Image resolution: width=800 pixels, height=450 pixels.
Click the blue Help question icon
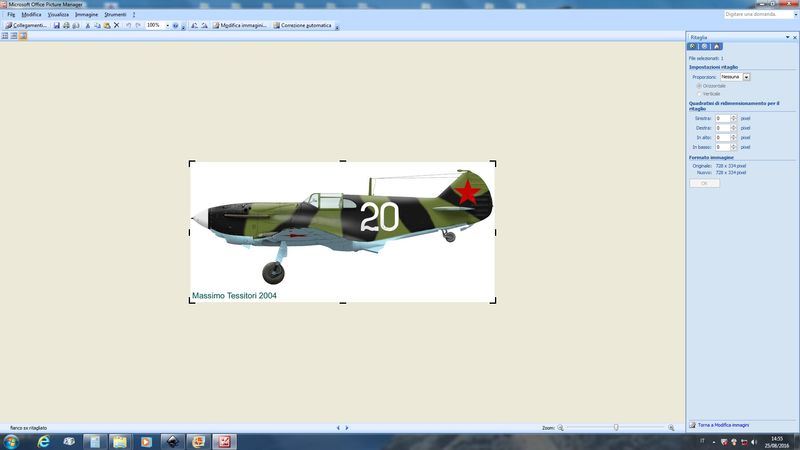click(175, 25)
